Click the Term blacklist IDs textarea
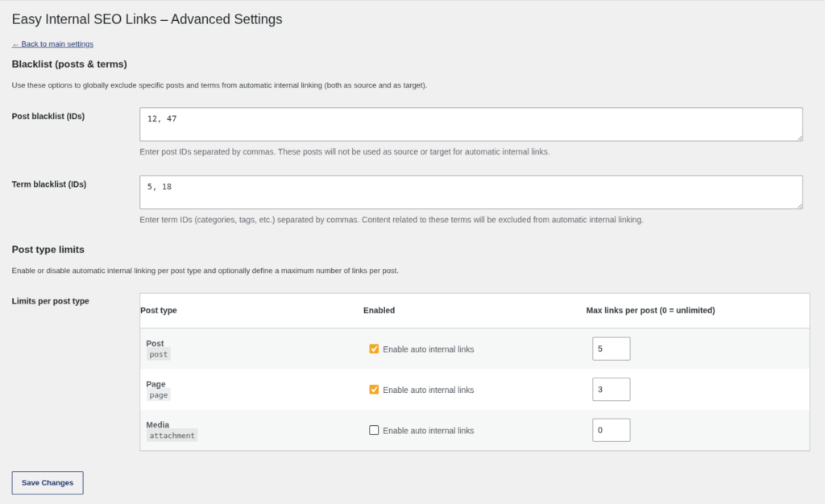Image resolution: width=825 pixels, height=504 pixels. click(x=471, y=192)
